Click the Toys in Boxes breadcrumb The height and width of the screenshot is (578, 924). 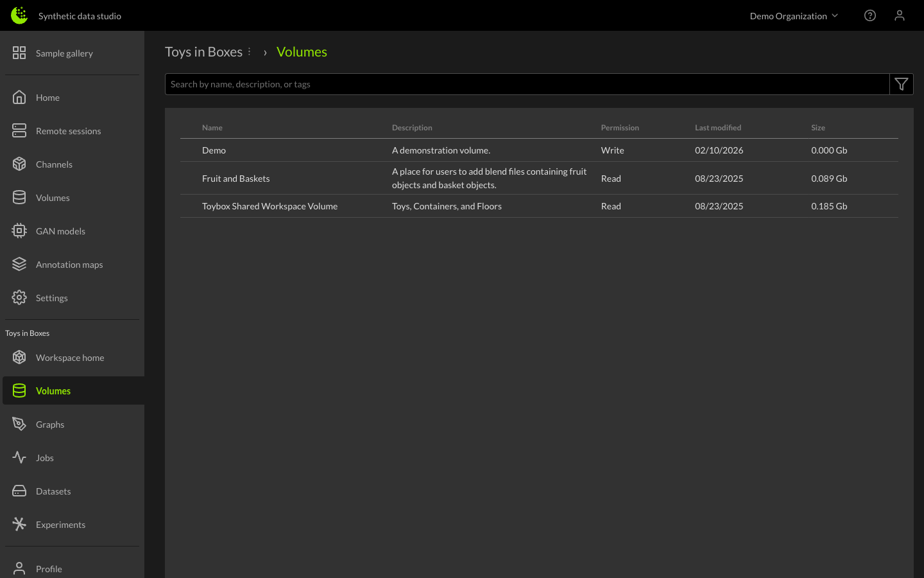pyautogui.click(x=203, y=52)
